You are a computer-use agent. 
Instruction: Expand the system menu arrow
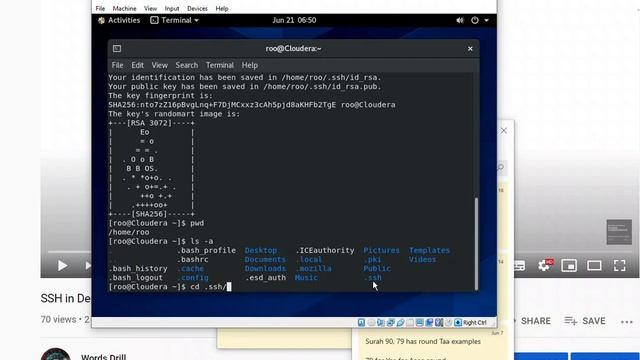click(x=487, y=20)
